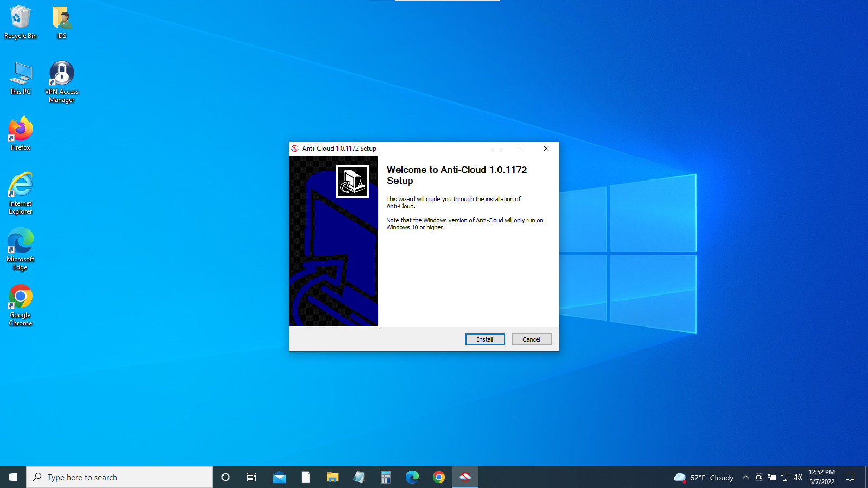Select the Firefox desktop shortcut
Viewport: 868px width, 488px height.
[21, 133]
